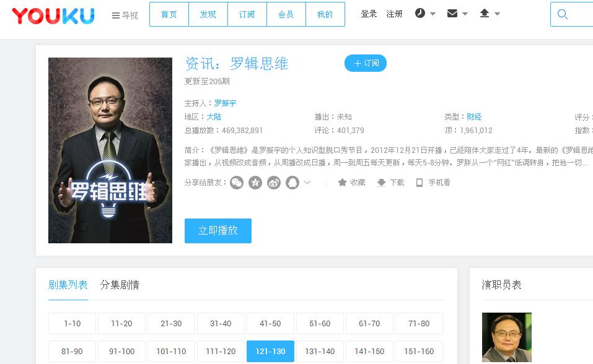Click the cast member photo thumbnail
This screenshot has width=593, height=364.
(x=507, y=337)
